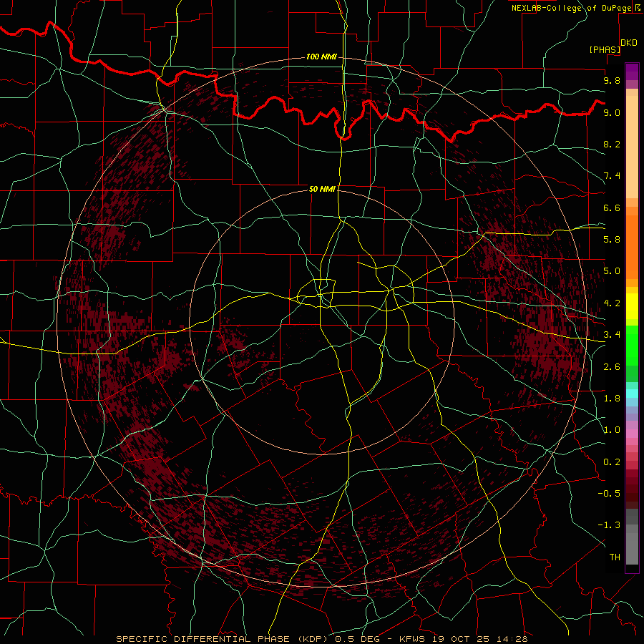Click the DKD label above the color scale

(629, 43)
